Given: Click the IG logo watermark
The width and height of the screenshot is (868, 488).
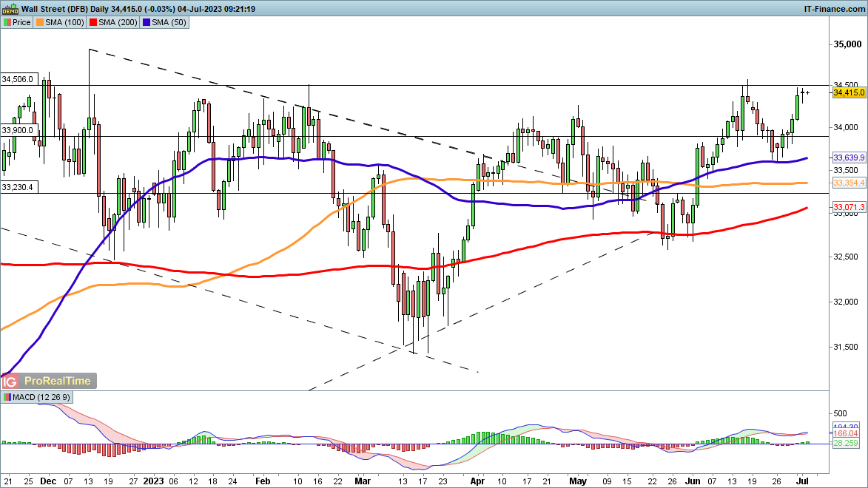Looking at the screenshot, I should coord(10,381).
